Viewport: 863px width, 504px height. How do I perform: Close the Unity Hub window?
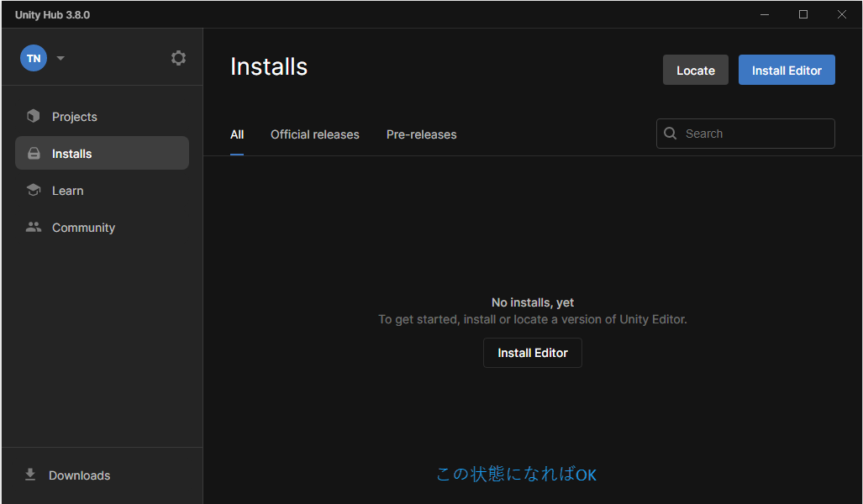click(841, 15)
